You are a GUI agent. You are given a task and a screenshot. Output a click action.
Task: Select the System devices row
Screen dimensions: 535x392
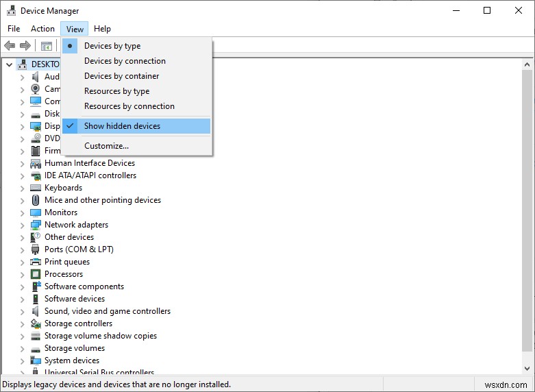coord(72,360)
